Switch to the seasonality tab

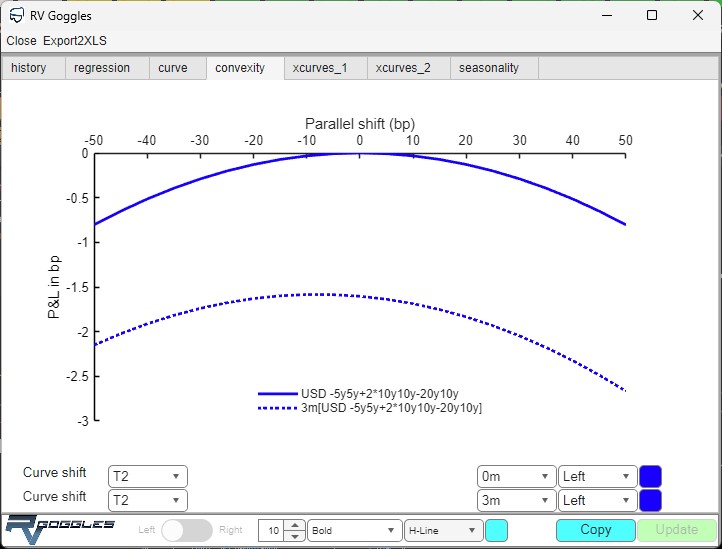pos(494,68)
